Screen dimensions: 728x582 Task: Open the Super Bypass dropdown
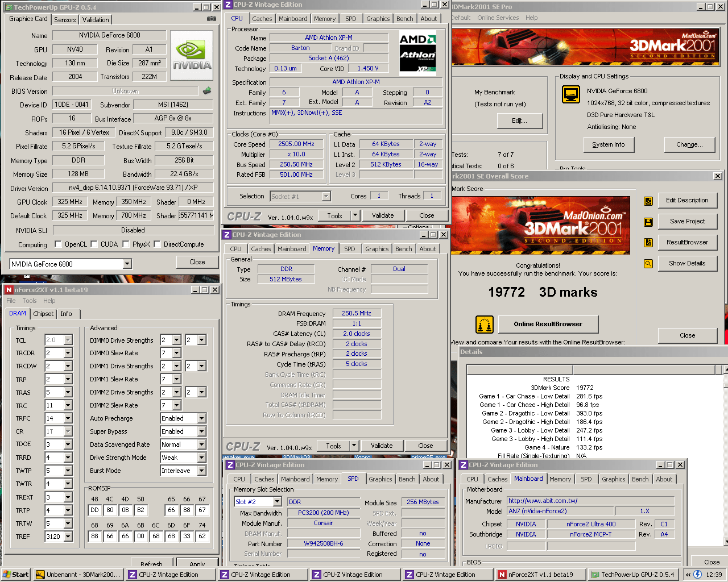tap(201, 431)
